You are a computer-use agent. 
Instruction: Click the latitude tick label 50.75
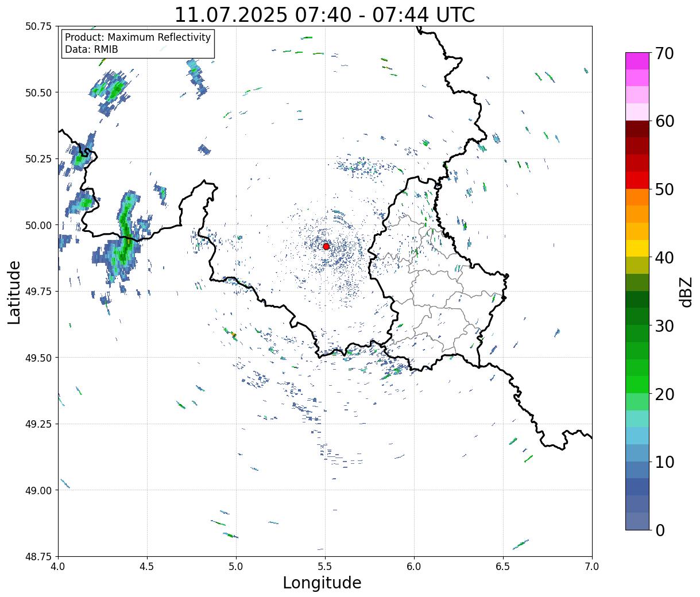click(38, 26)
